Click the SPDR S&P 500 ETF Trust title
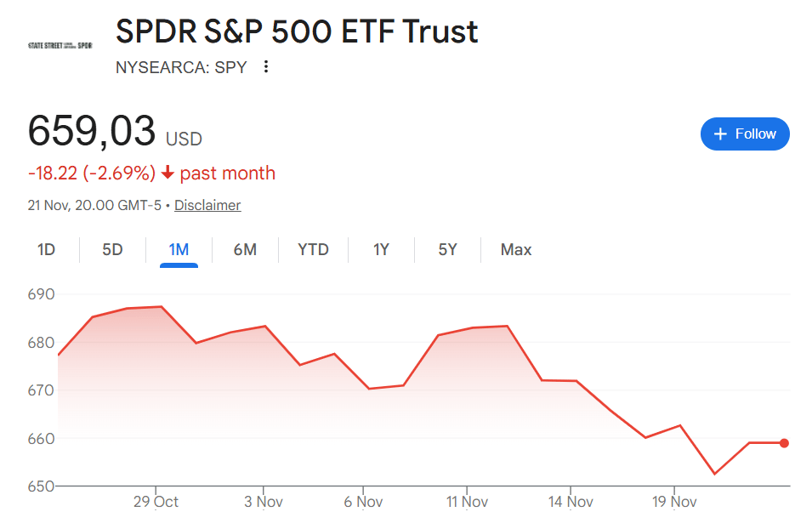 click(x=297, y=32)
